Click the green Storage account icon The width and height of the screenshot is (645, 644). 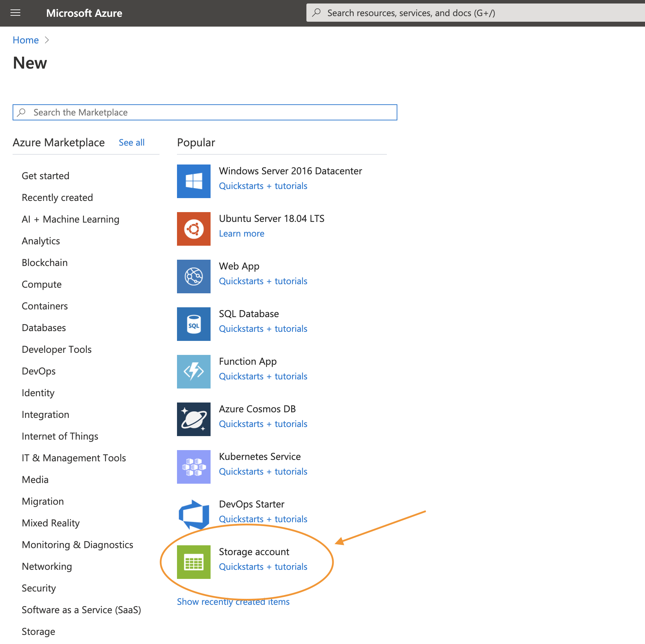[194, 562]
